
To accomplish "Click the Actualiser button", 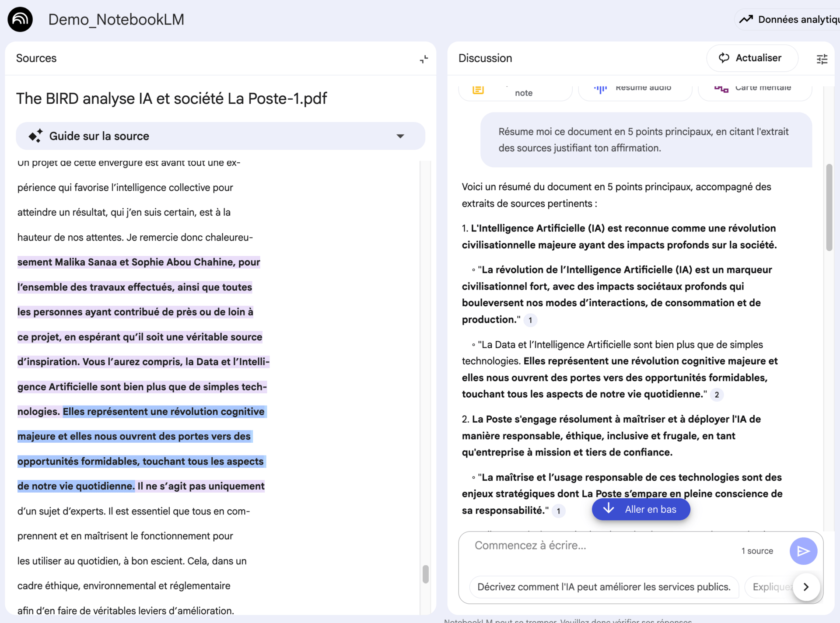I will 752,58.
